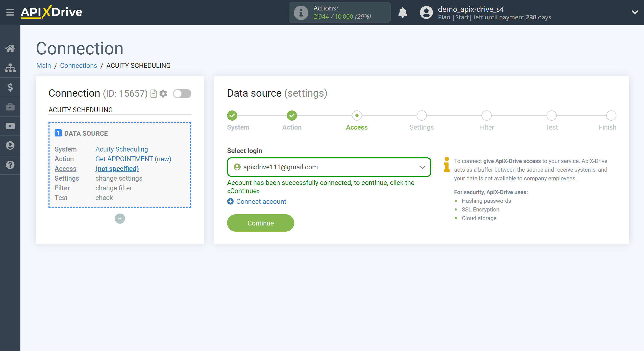The height and width of the screenshot is (351, 644).
Task: Open the video tutorials icon
Action: pyautogui.click(x=10, y=126)
